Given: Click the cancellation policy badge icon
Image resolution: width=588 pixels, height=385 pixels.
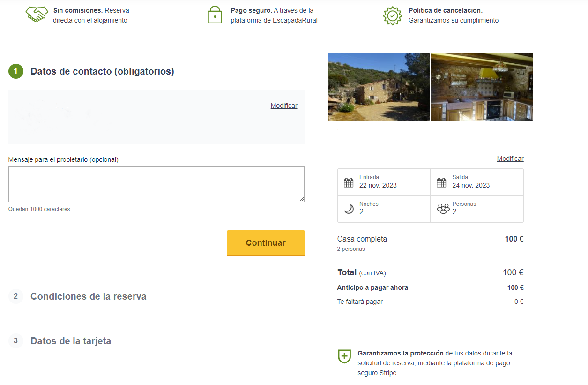Looking at the screenshot, I should (x=392, y=15).
